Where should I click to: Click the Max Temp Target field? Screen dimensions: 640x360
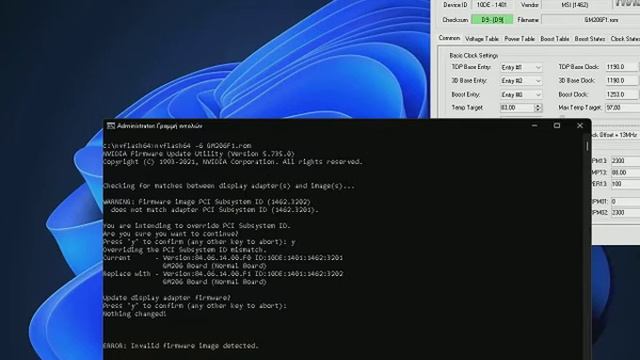point(622,108)
